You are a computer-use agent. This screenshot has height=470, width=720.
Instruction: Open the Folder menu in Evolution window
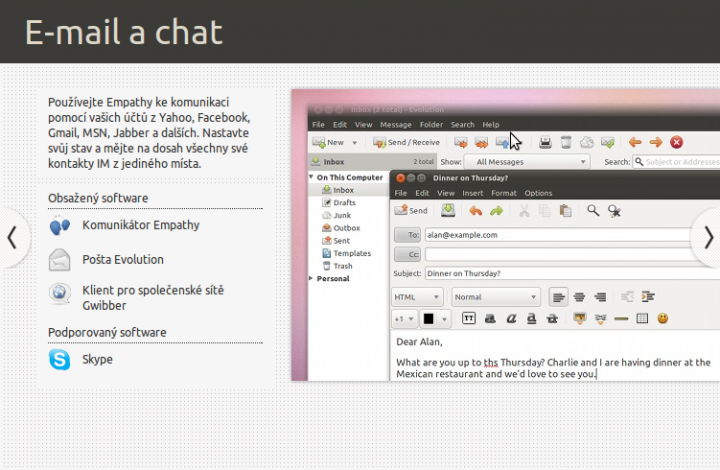(x=431, y=125)
